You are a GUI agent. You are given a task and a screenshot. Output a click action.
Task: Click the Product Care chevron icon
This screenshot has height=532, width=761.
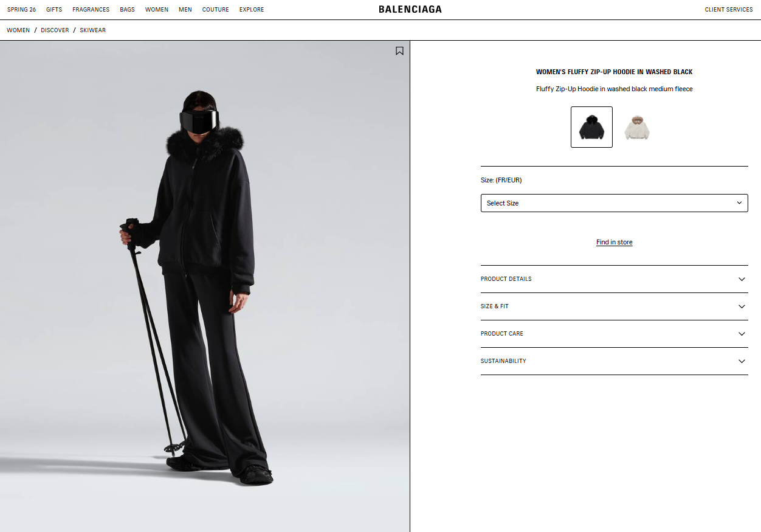pyautogui.click(x=742, y=334)
